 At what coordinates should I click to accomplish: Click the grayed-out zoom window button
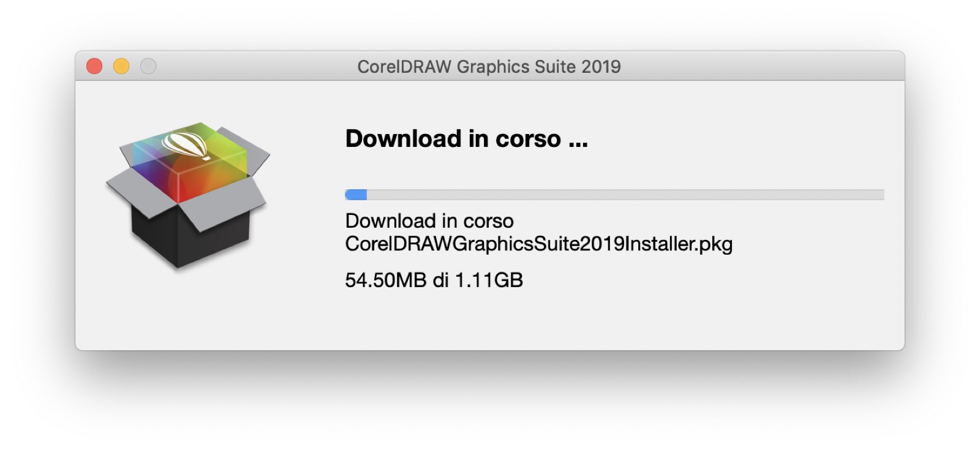tap(148, 66)
